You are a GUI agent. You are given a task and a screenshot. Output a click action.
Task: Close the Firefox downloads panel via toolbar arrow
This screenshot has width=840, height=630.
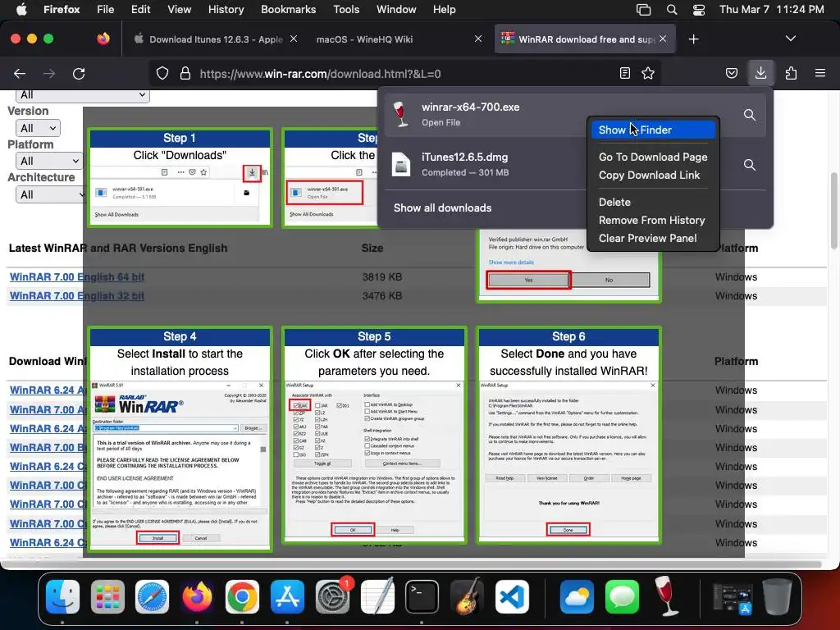(760, 73)
